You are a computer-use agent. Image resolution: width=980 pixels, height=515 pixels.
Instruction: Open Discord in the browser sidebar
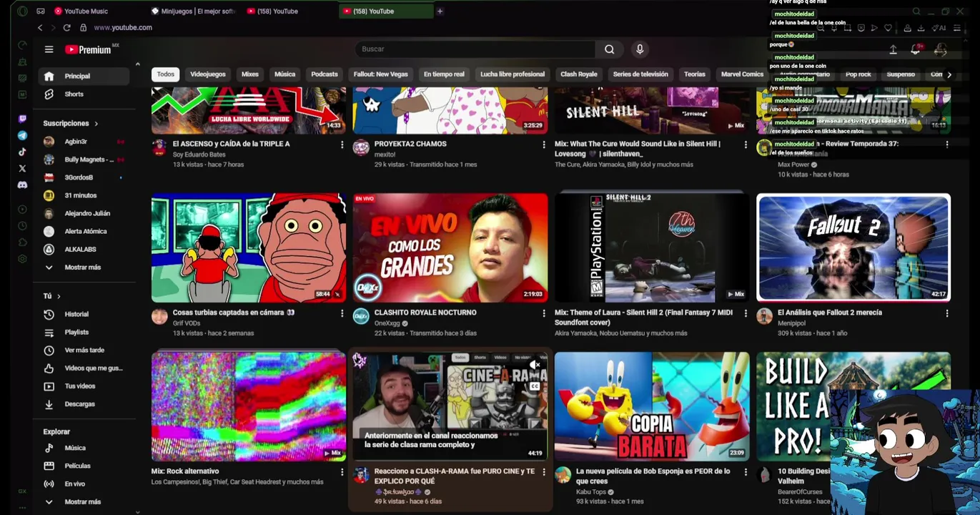[x=22, y=185]
